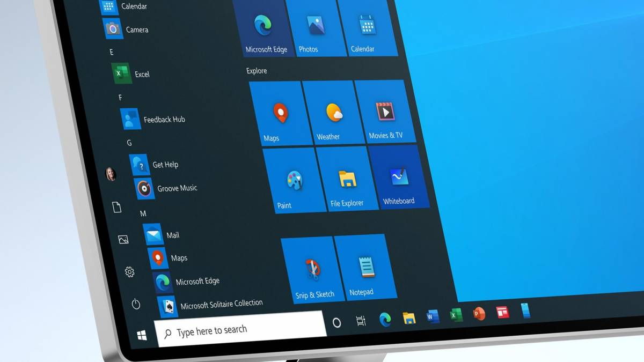Viewport: 644px width, 362px height.
Task: Click the Windows Start button
Action: (142, 336)
